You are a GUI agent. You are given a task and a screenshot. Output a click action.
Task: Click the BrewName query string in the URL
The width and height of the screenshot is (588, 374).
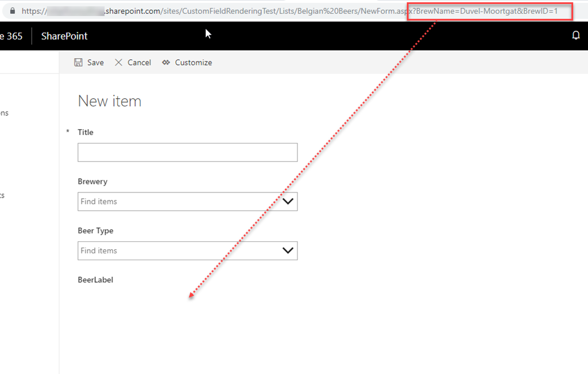click(x=459, y=11)
